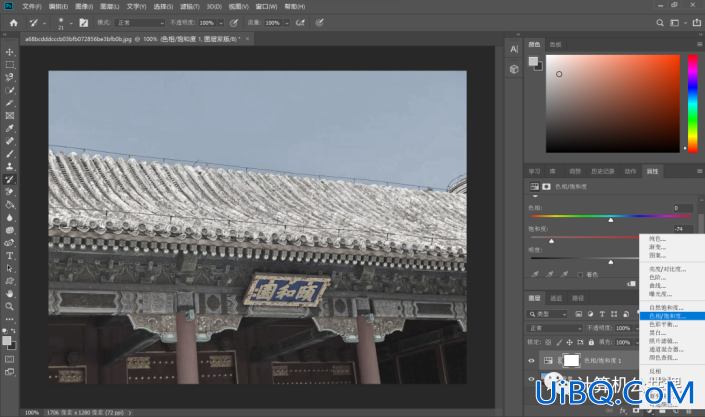This screenshot has width=705, height=417.
Task: Open the Share icon at top right
Action: [696, 22]
